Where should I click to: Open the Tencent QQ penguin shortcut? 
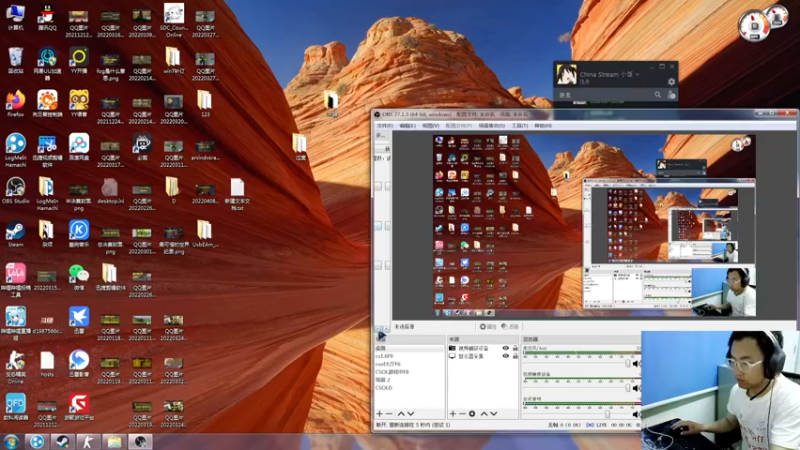[47, 16]
